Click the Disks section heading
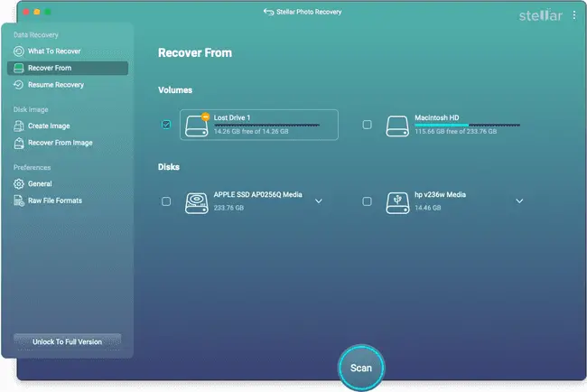Viewport: 587px width, 392px height. click(169, 167)
